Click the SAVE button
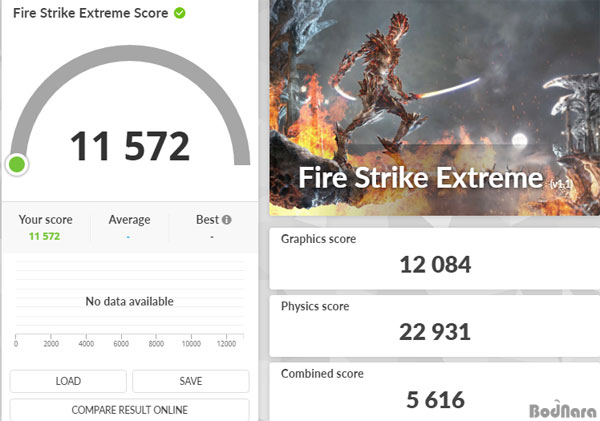 click(x=190, y=381)
